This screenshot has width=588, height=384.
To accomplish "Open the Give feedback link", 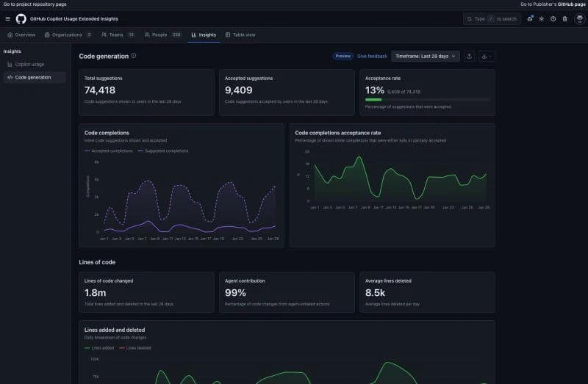I will click(x=372, y=57).
